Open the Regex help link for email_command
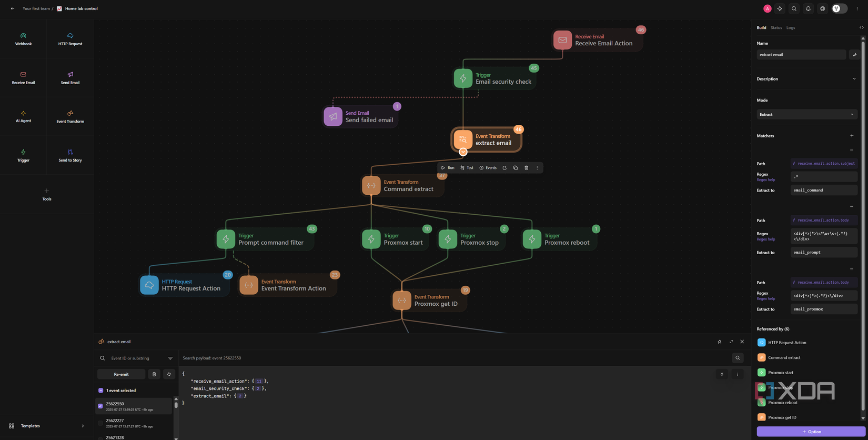Viewport: 868px width, 440px height. click(x=765, y=180)
